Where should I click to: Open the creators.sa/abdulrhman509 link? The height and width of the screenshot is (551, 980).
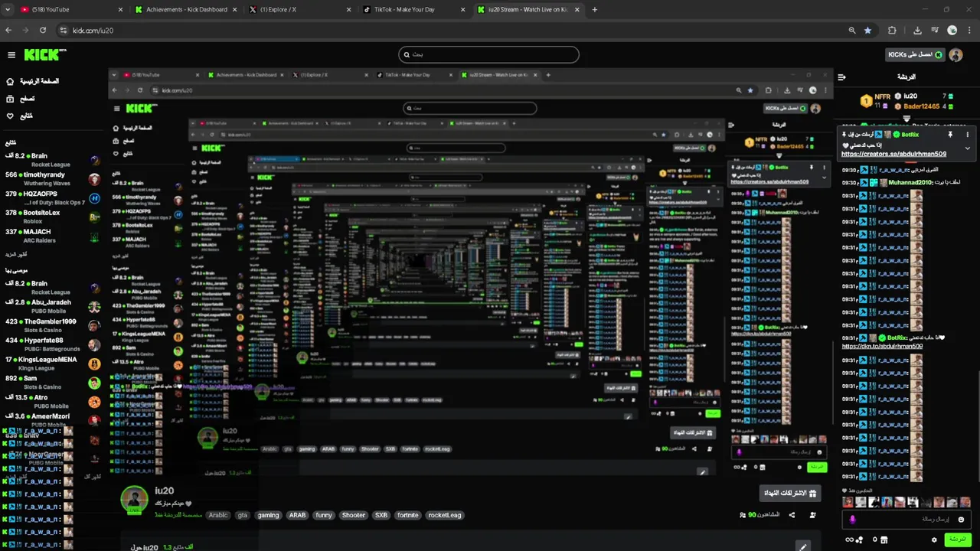(893, 154)
